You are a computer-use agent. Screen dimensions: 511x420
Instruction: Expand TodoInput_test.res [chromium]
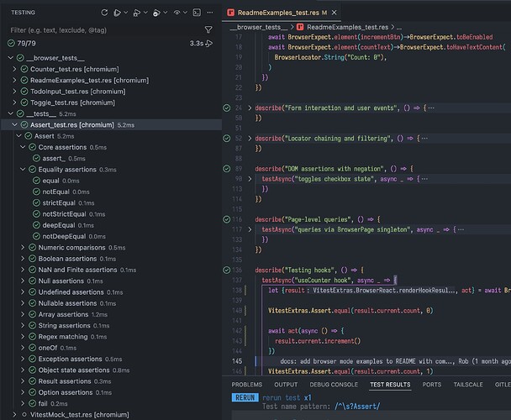[14, 92]
